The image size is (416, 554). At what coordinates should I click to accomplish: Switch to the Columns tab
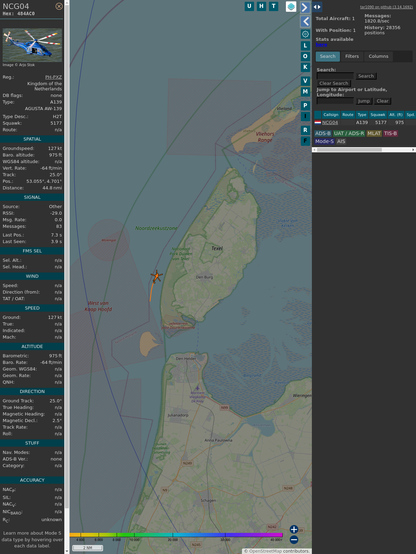point(378,56)
